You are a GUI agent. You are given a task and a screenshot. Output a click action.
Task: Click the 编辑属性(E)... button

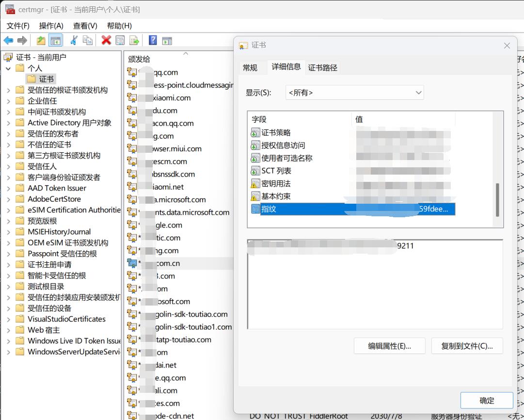(x=389, y=346)
